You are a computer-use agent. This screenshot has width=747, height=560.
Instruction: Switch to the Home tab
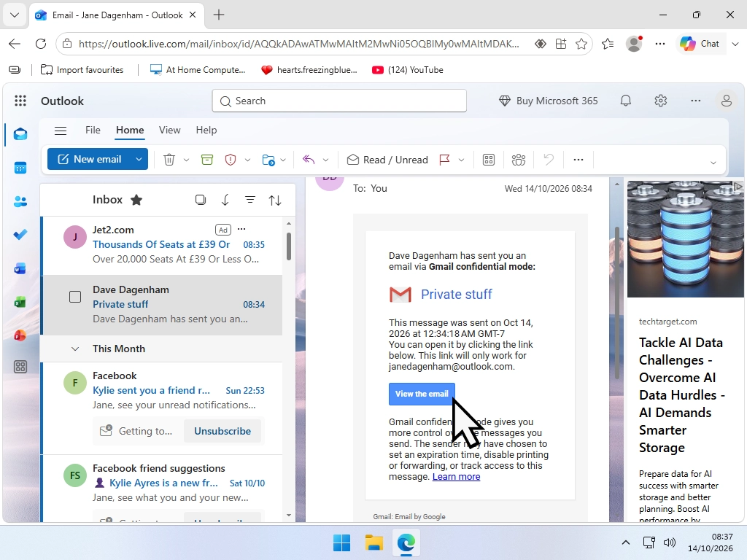130,130
